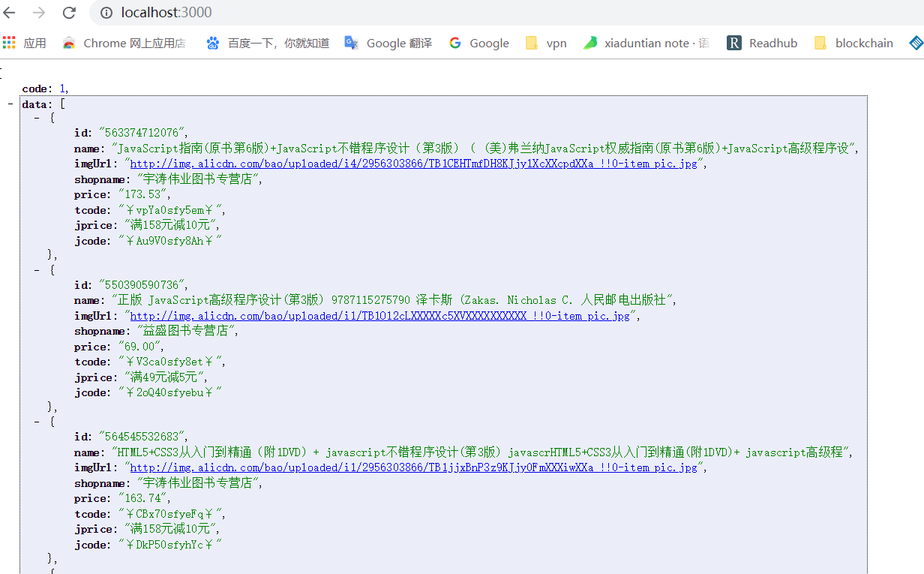Click jcode value "￥Au9V0sfy8Ah￥"

(170, 240)
